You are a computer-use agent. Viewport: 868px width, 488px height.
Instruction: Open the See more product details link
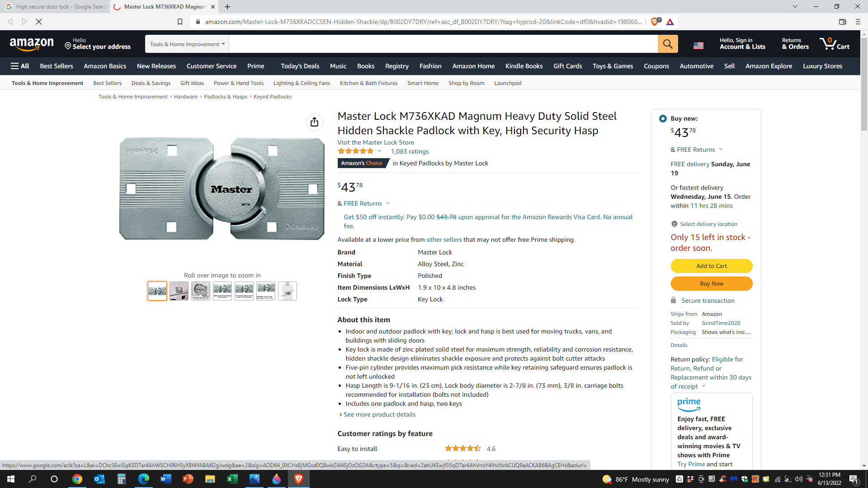[379, 414]
